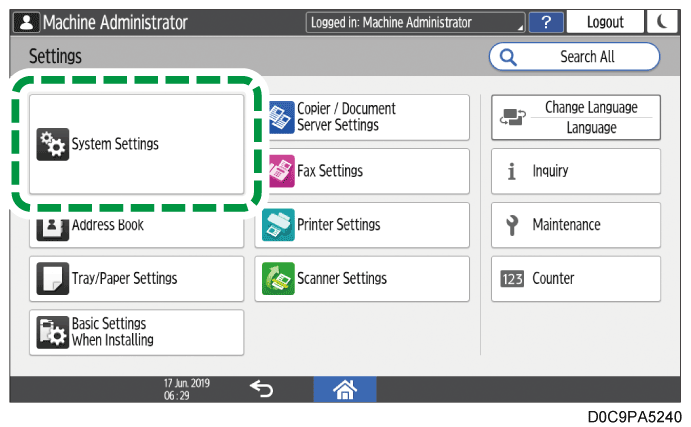Screen dimensions: 691x427
Task: Click the Search All field
Action: point(575,57)
